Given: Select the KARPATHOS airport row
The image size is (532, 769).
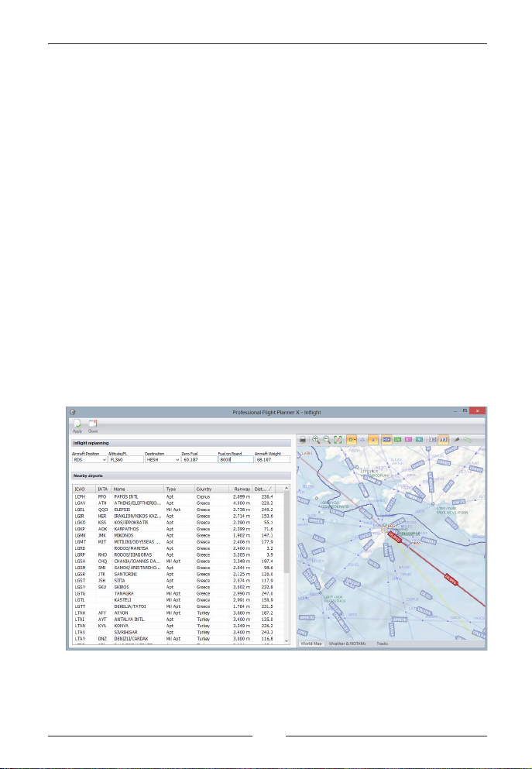Looking at the screenshot, I should point(178,529).
